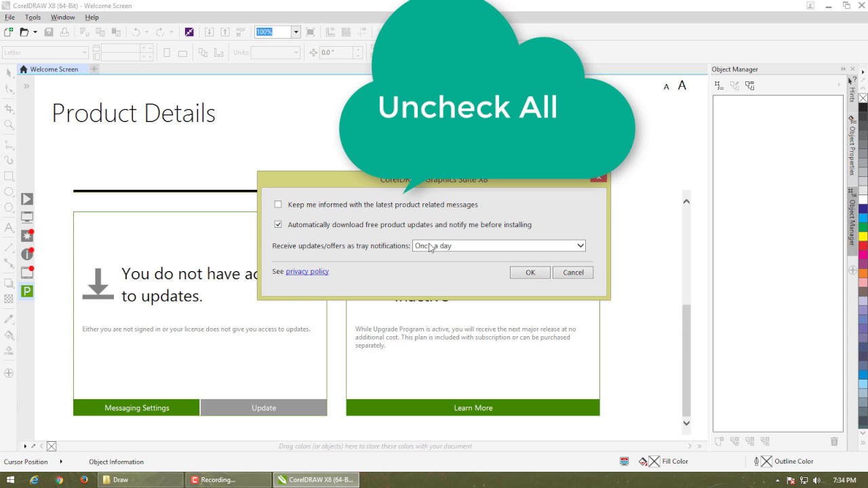Open the tray notifications frequency dropdown
Image resolution: width=868 pixels, height=488 pixels.
click(x=499, y=245)
